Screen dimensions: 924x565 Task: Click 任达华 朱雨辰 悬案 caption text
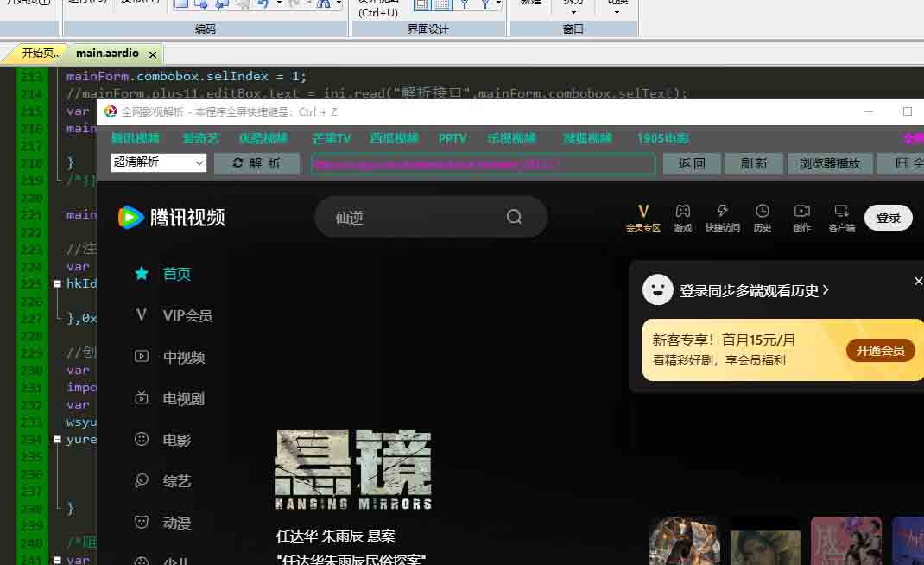point(335,536)
